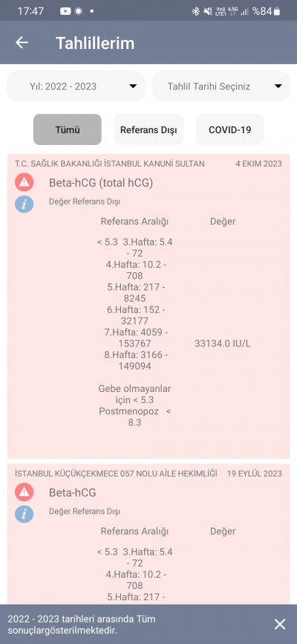Open the Beta-hCG (total hCG) result title
The image size is (297, 644).
click(x=101, y=183)
